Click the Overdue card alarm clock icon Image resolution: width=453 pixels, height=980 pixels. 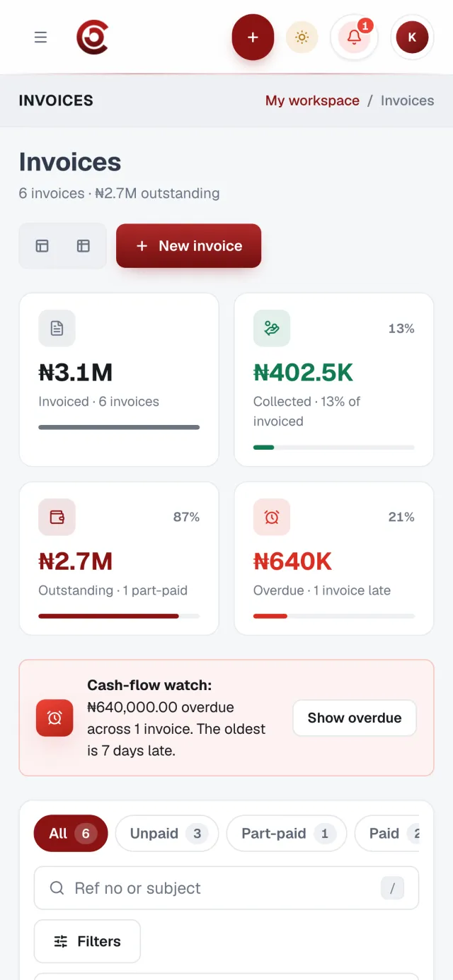[x=272, y=517]
